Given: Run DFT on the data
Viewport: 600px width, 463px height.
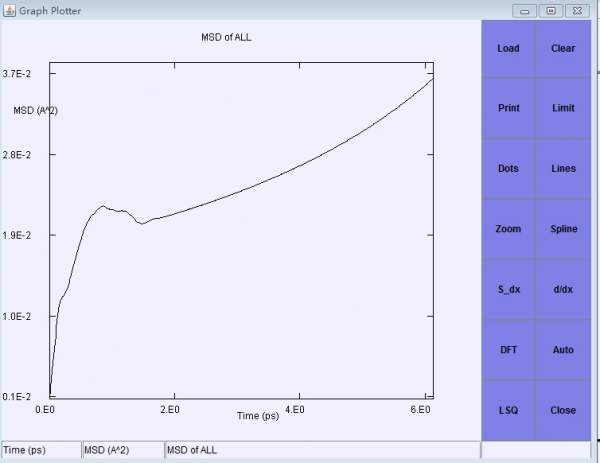Looking at the screenshot, I should [508, 350].
